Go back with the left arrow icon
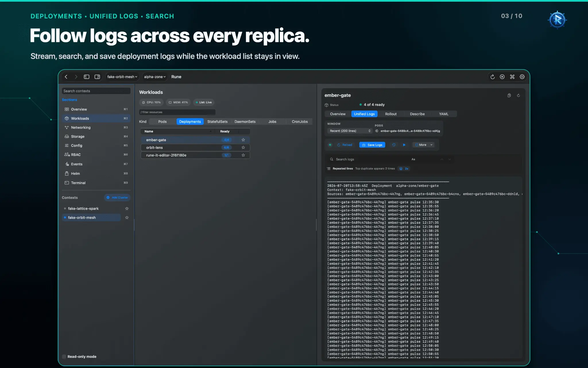 point(66,77)
